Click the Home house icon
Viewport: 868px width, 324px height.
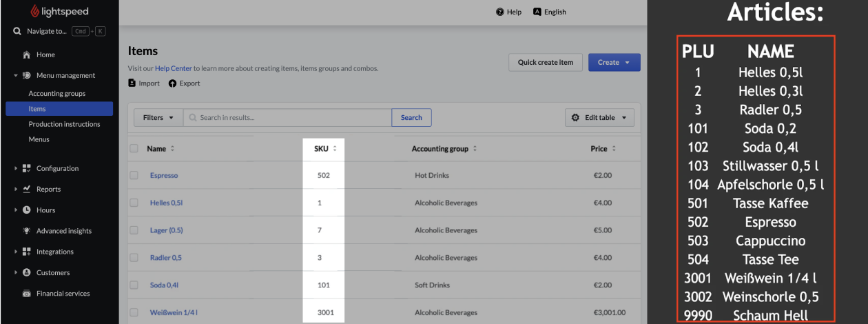[27, 55]
